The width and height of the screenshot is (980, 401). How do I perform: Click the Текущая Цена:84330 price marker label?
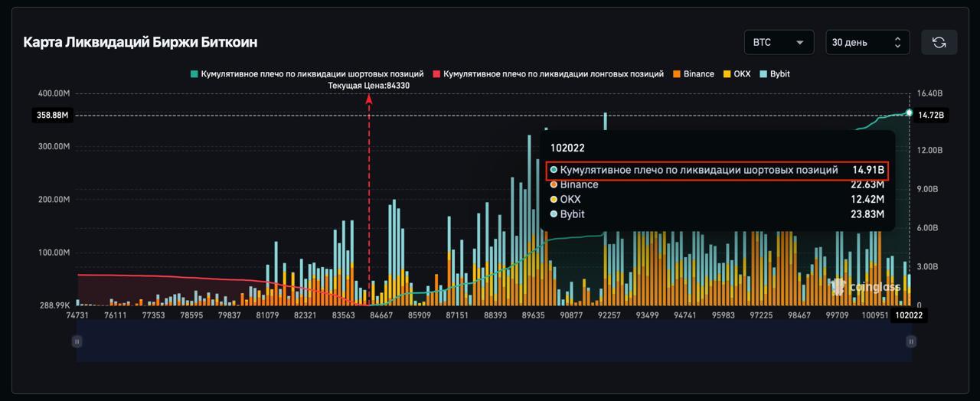(368, 86)
